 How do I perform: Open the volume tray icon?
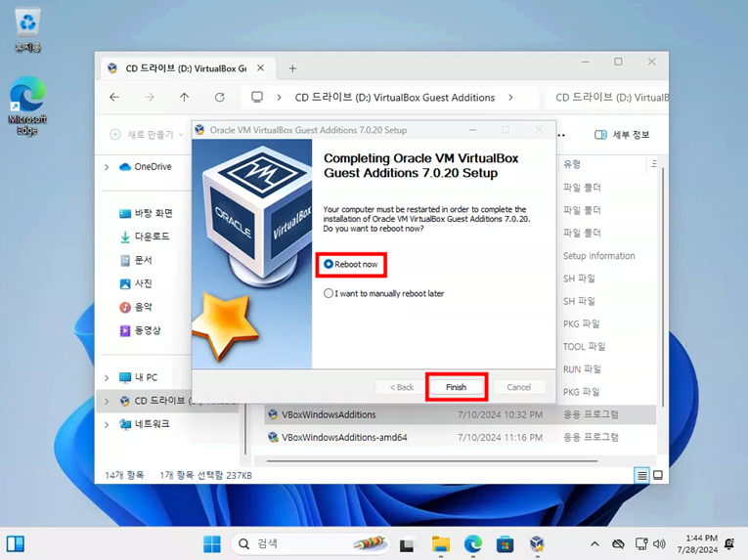click(659, 543)
